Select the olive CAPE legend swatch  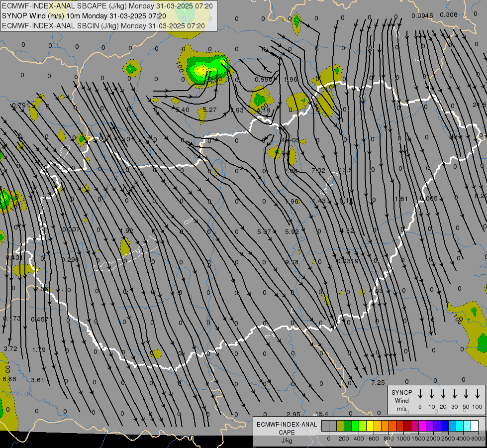point(340,426)
